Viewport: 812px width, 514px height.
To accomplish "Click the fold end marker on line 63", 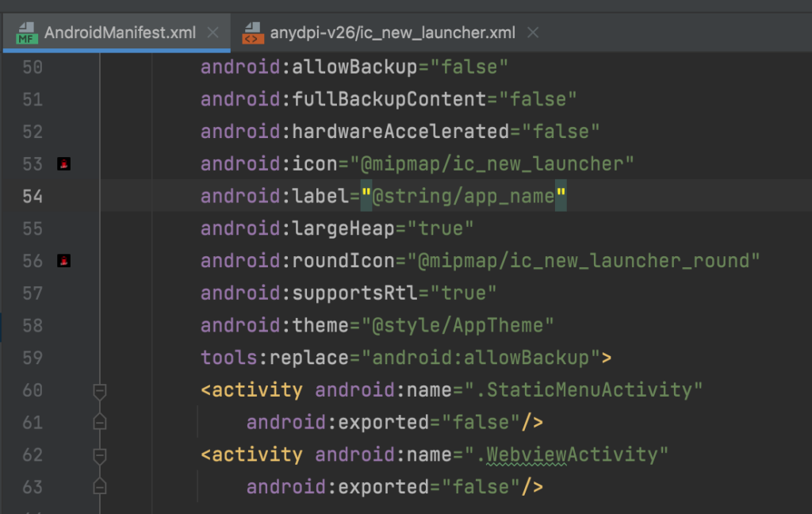I will 100,486.
